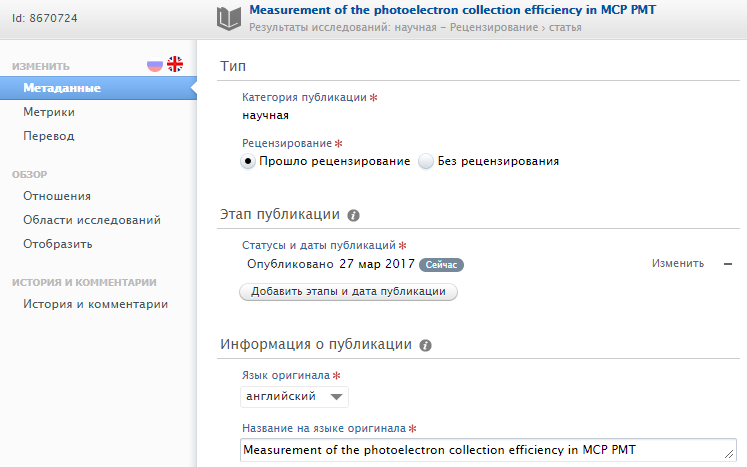The image size is (747, 467).
Task: Switch to English via UK flag icon
Action: pyautogui.click(x=175, y=65)
